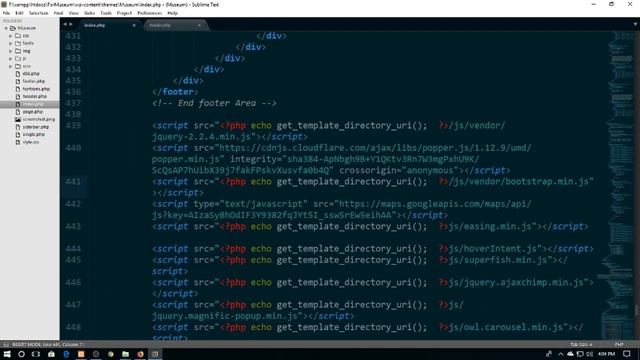Image resolution: width=640 pixels, height=360 pixels.
Task: Open the Project menu
Action: (124, 13)
